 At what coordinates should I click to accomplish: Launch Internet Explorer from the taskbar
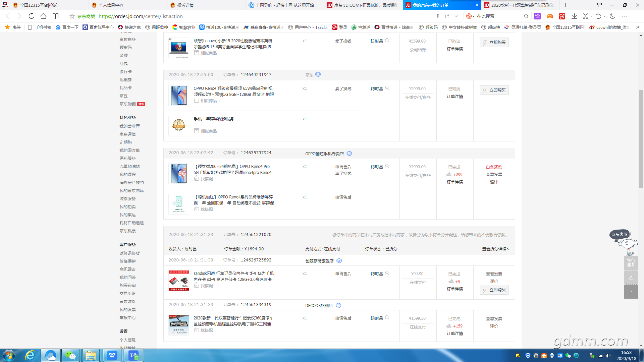(x=30, y=355)
